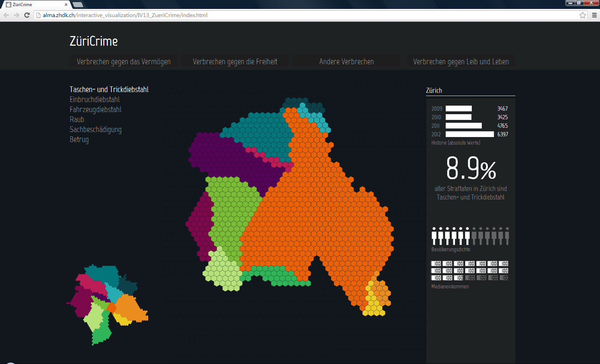The image size is (600, 364).
Task: Close the ZüriCrime browser tab
Action: pyautogui.click(x=66, y=5)
